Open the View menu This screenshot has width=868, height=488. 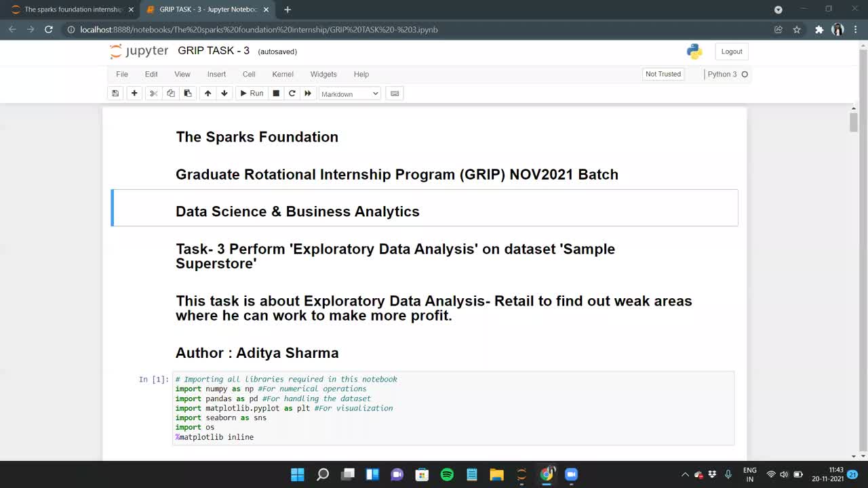pos(182,75)
